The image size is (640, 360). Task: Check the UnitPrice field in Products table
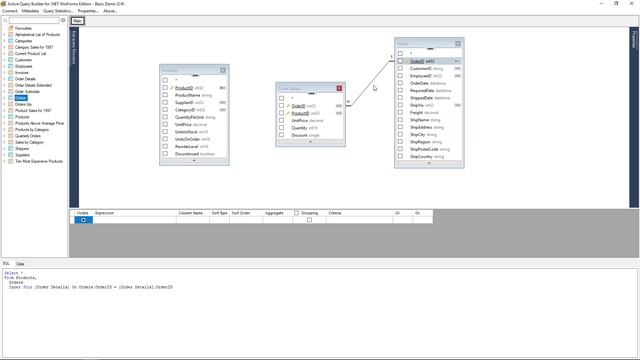[165, 124]
